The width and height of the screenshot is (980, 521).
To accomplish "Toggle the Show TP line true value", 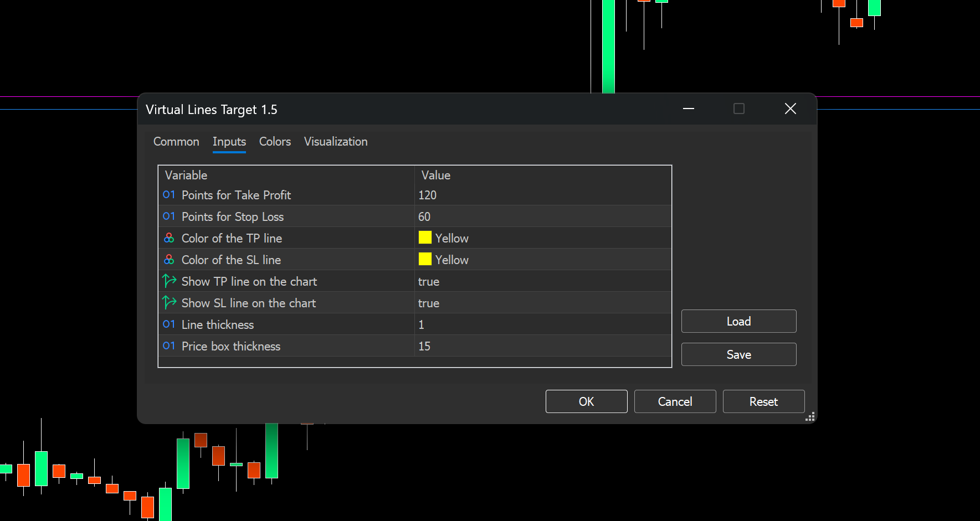I will pos(429,282).
